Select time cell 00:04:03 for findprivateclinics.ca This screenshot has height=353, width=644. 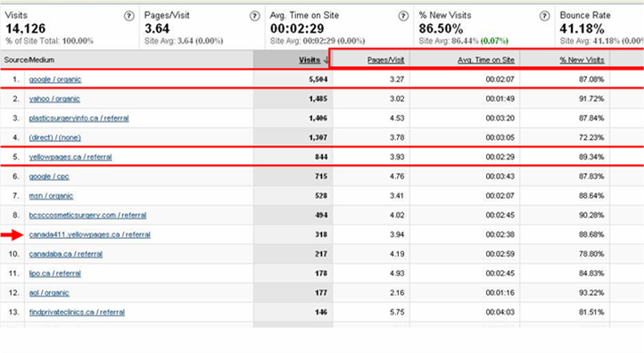500,312
